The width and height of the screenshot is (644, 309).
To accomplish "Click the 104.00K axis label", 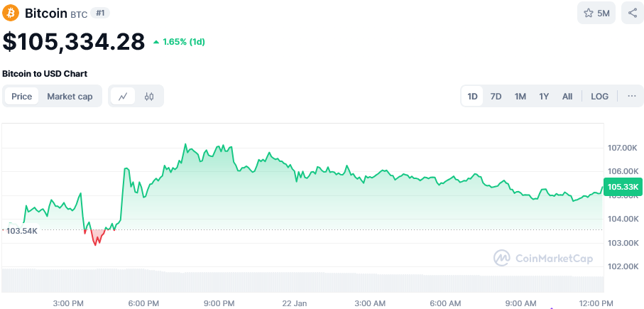I will point(623,219).
